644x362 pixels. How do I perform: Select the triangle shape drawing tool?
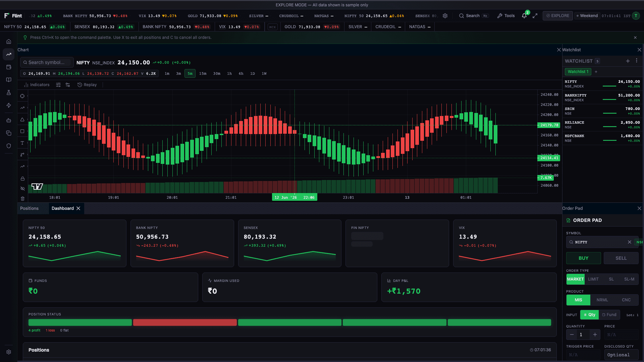[x=22, y=119]
